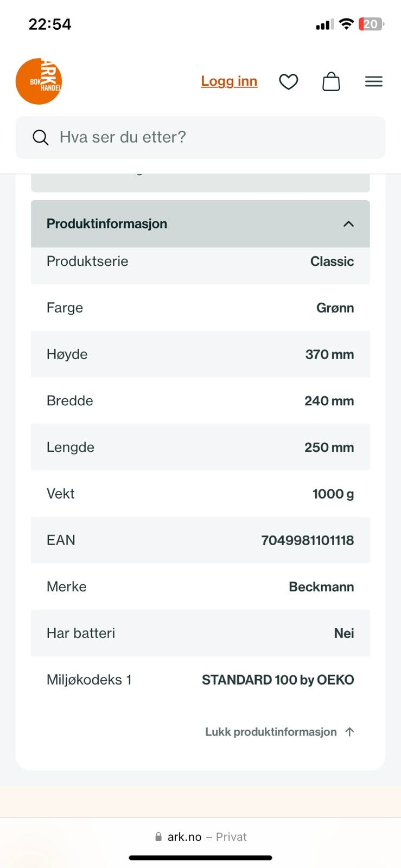The width and height of the screenshot is (401, 868).
Task: Select the EAN number 7049981101118
Action: coord(308,540)
